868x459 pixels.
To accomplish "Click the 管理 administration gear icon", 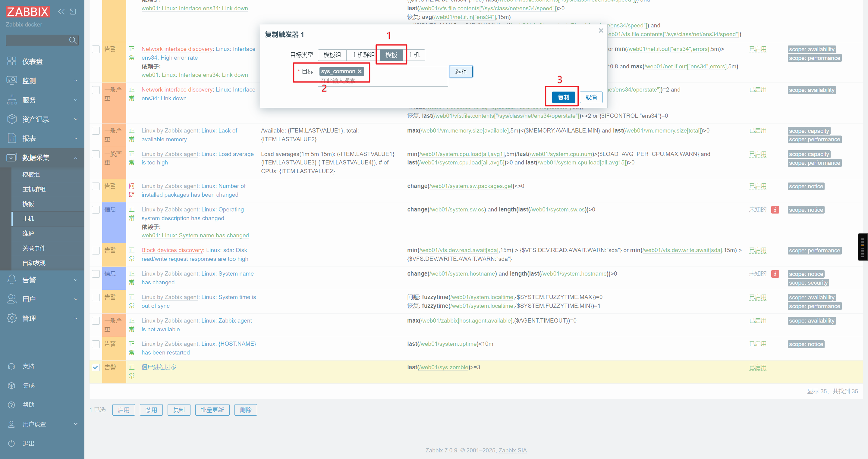I will point(12,318).
